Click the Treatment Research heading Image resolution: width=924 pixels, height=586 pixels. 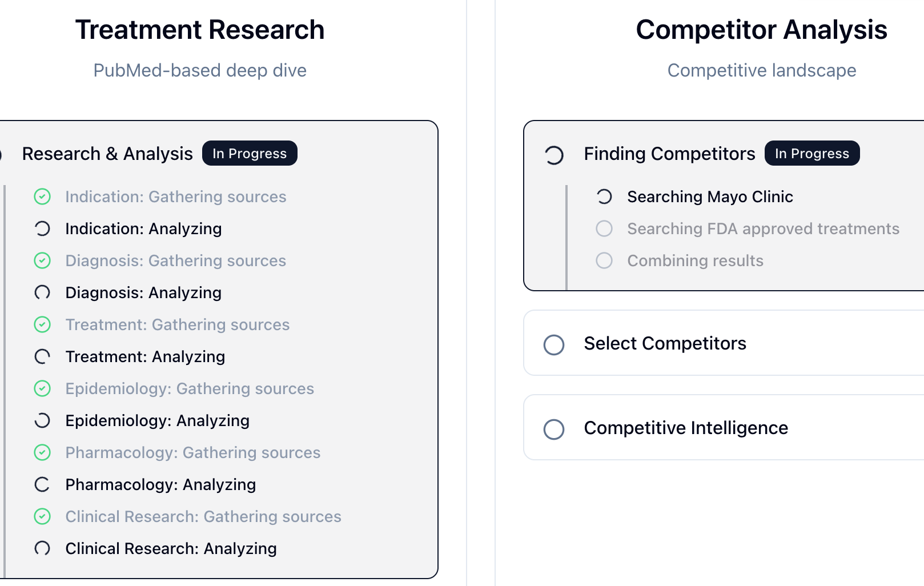point(200,30)
